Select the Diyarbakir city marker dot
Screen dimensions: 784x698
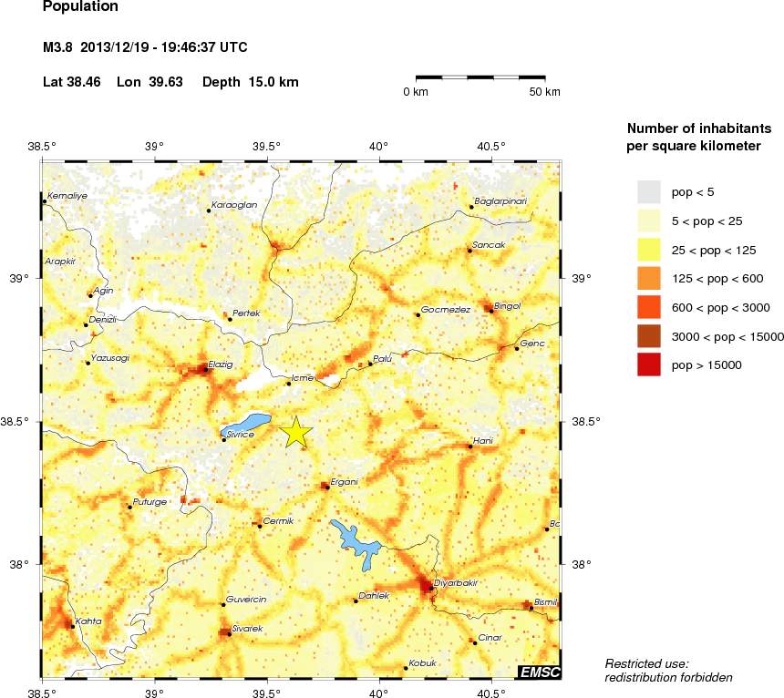(x=430, y=589)
